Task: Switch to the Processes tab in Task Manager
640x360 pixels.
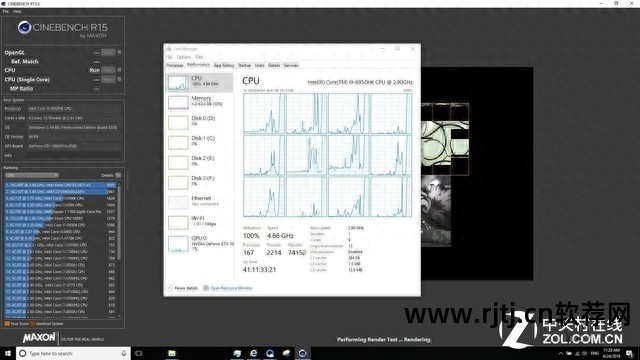Action: [x=175, y=65]
